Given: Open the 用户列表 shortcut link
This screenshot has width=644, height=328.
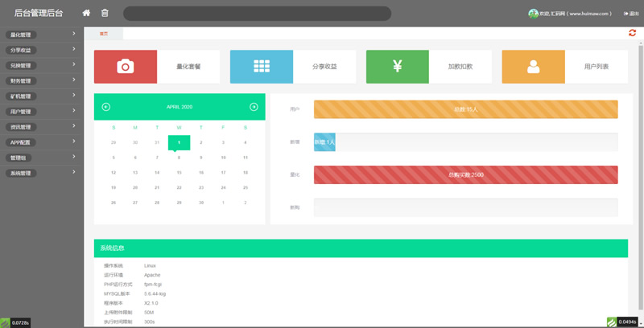Looking at the screenshot, I should tap(596, 67).
